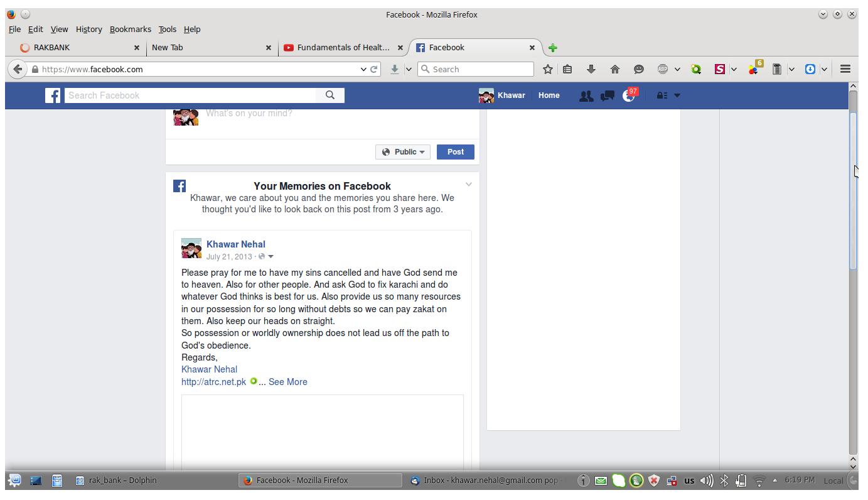868x500 pixels.
Task: Click the blue Post button
Action: [x=456, y=152]
